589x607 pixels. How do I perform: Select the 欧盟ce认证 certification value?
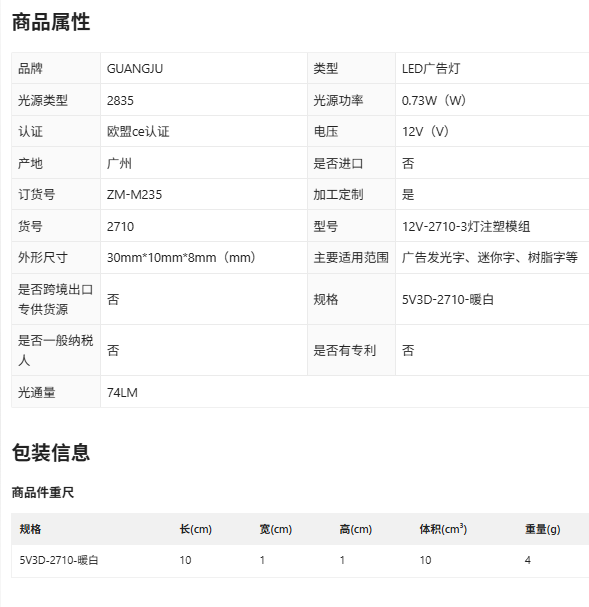click(x=138, y=132)
